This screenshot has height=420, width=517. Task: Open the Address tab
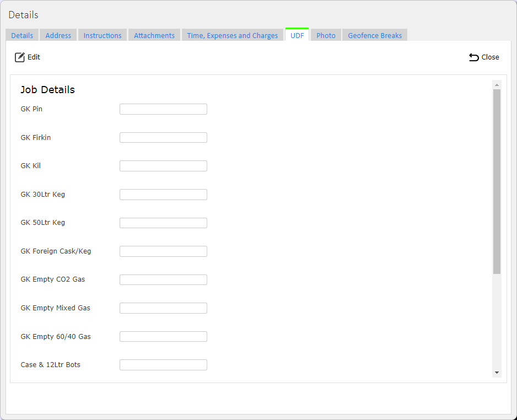click(58, 35)
